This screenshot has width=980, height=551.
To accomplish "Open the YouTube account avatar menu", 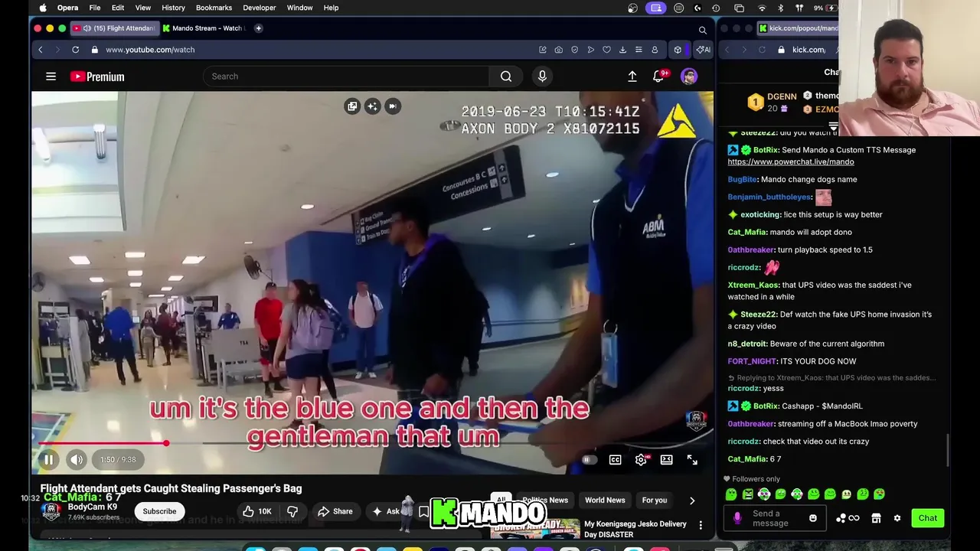I will tap(689, 77).
